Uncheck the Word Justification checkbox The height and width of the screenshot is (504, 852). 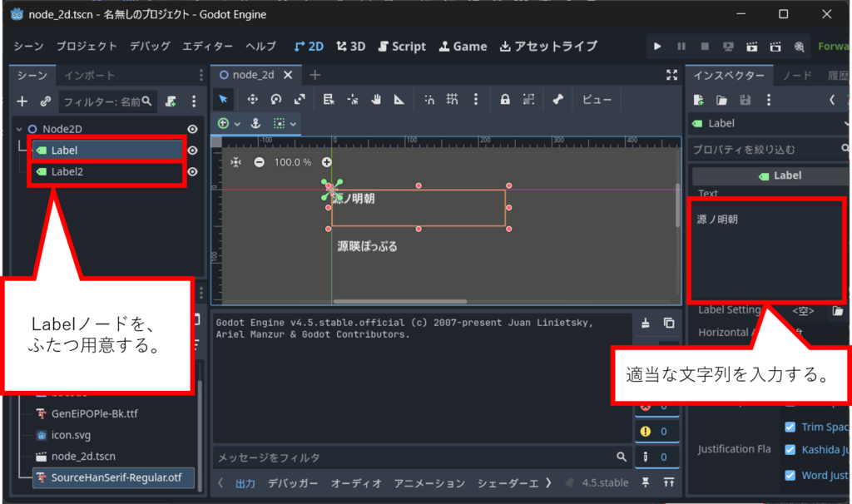[x=790, y=476]
